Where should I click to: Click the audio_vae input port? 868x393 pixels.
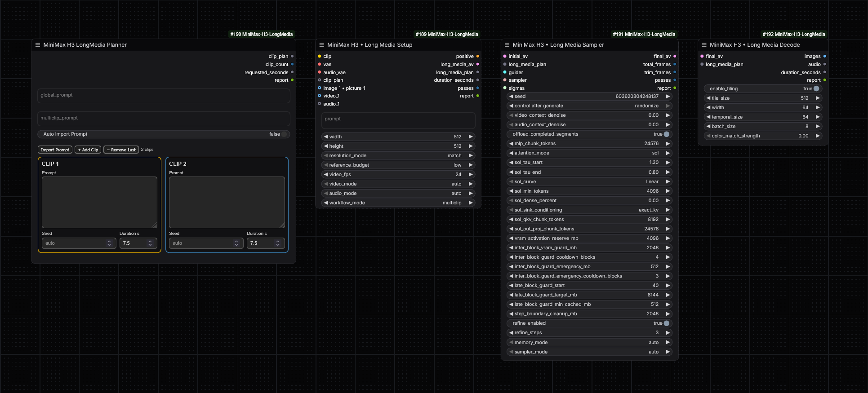click(320, 72)
